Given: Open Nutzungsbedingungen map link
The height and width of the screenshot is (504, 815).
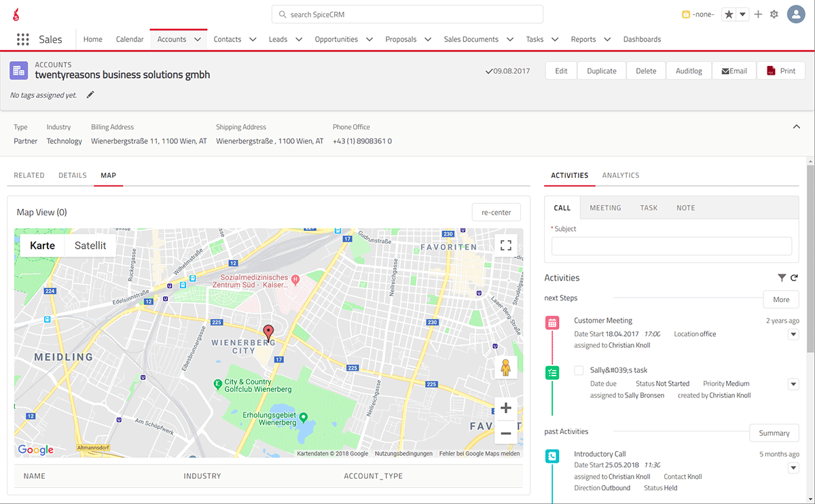Looking at the screenshot, I should pyautogui.click(x=403, y=454).
